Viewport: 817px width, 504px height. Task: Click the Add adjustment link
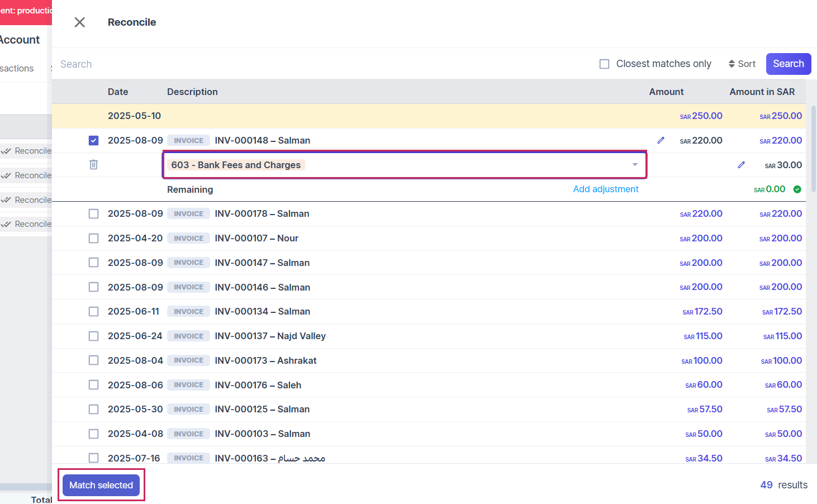click(x=605, y=189)
